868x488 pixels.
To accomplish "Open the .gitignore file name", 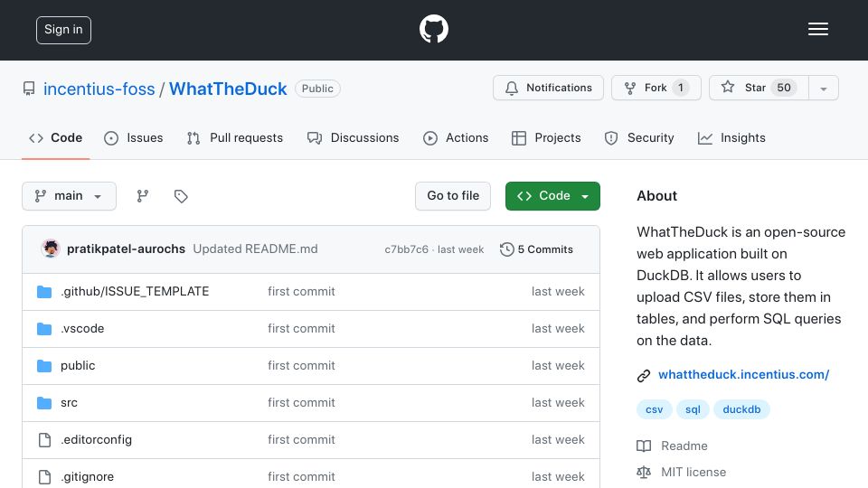I will click(x=88, y=477).
